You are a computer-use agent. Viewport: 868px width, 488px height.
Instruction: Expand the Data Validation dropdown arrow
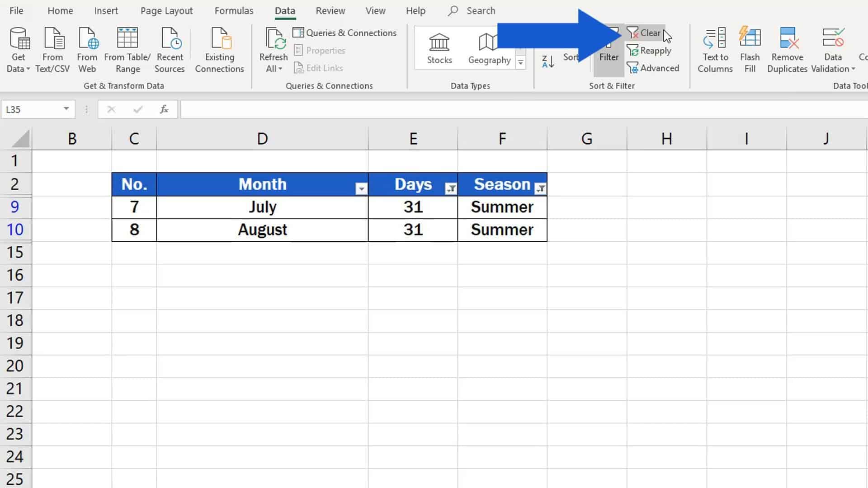pyautogui.click(x=853, y=69)
